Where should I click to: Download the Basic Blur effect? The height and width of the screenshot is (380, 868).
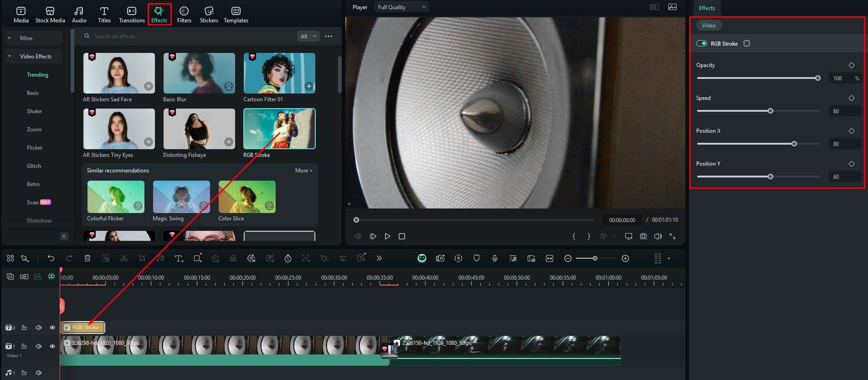(229, 86)
